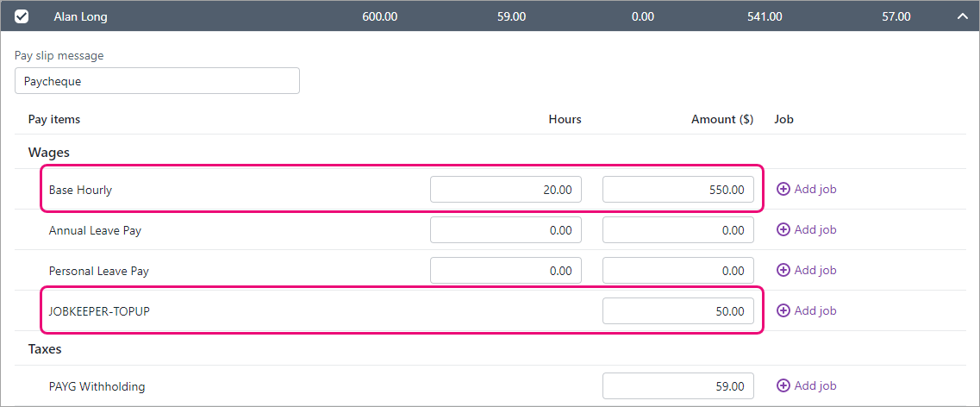
Task: Focus the Personal Leave Pay hours field
Action: point(506,271)
